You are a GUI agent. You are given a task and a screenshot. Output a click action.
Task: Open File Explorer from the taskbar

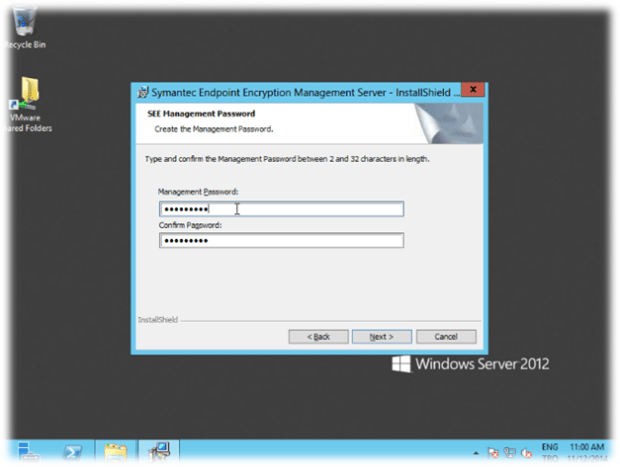point(116,452)
